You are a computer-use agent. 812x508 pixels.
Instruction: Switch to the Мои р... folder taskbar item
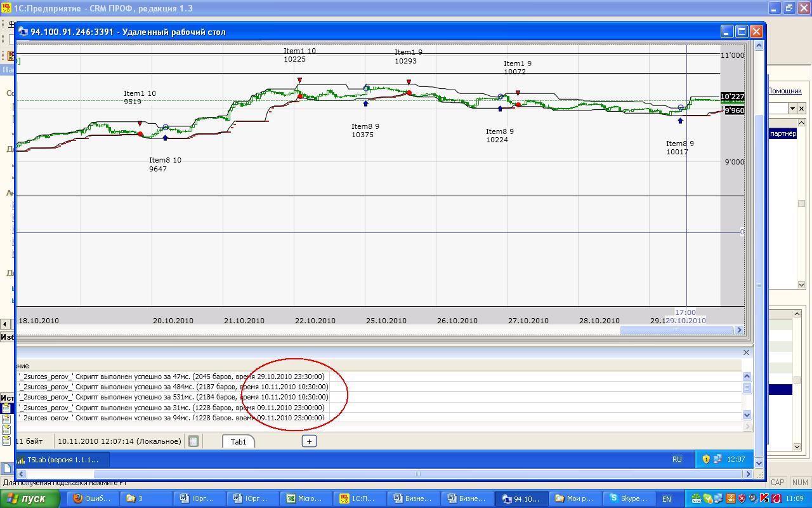pos(574,498)
